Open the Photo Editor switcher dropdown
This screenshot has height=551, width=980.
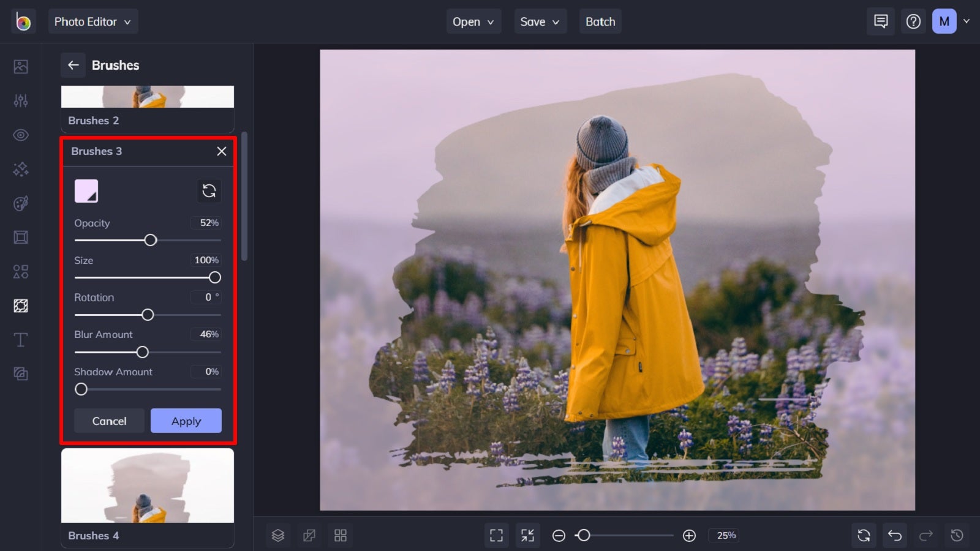93,21
